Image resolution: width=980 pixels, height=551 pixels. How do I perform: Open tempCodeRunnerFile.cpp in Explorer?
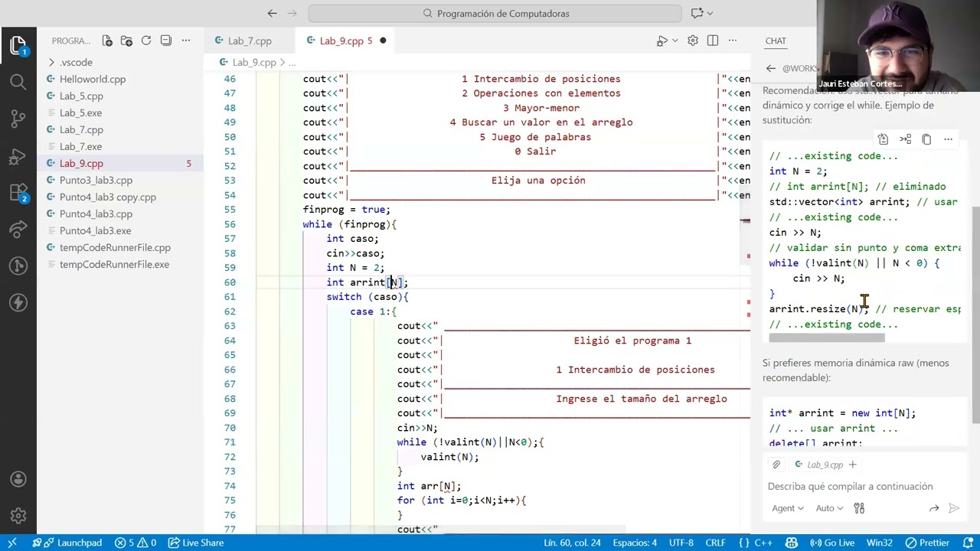(115, 248)
